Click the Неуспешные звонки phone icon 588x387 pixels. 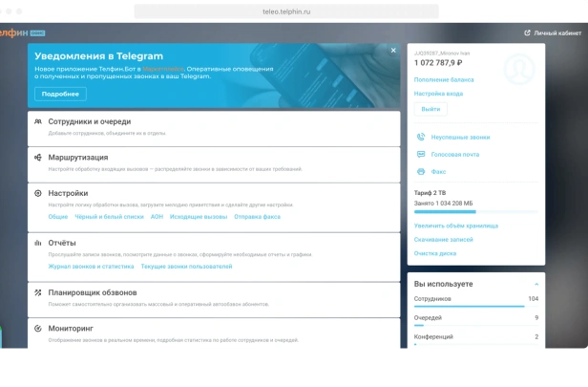coord(421,137)
